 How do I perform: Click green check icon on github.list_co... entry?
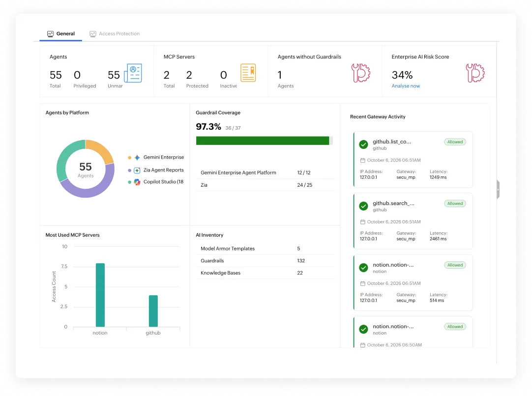tap(363, 144)
